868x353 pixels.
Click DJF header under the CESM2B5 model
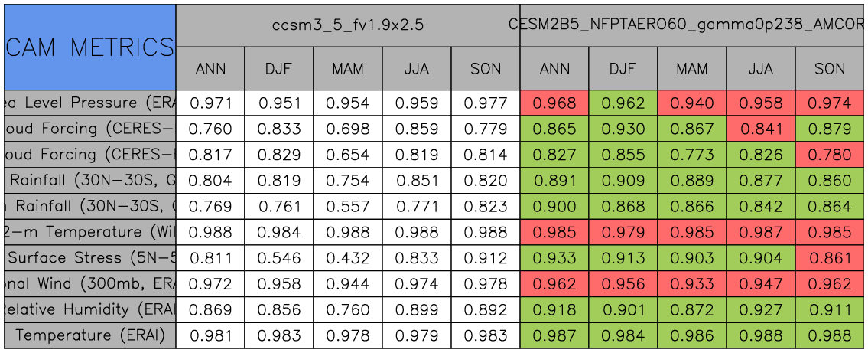tap(623, 69)
